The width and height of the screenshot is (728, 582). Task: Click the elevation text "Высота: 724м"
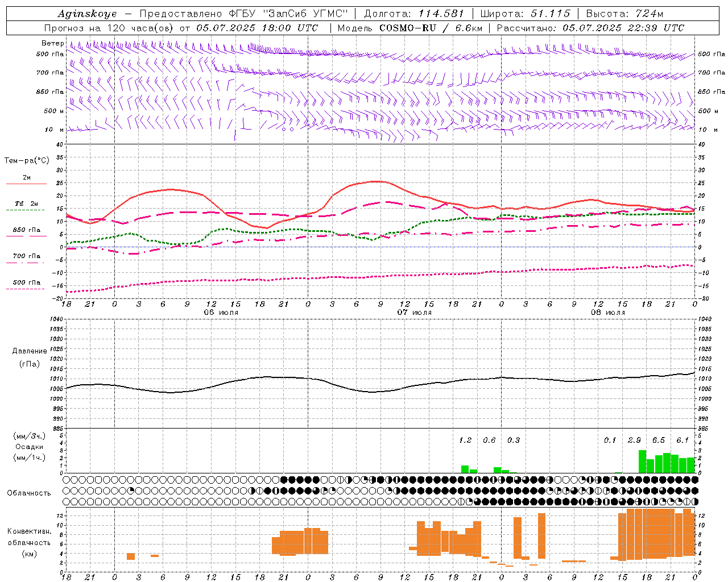coord(624,14)
